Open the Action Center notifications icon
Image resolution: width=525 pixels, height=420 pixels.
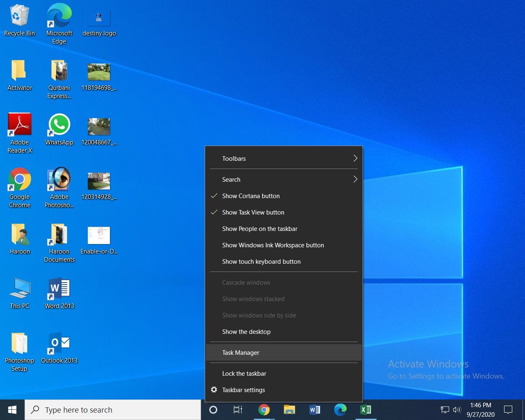pos(508,410)
